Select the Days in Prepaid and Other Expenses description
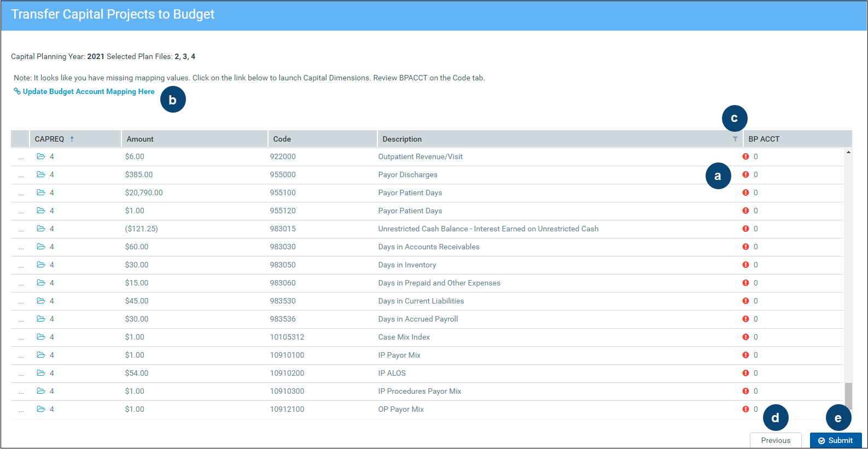868x449 pixels. tap(439, 283)
